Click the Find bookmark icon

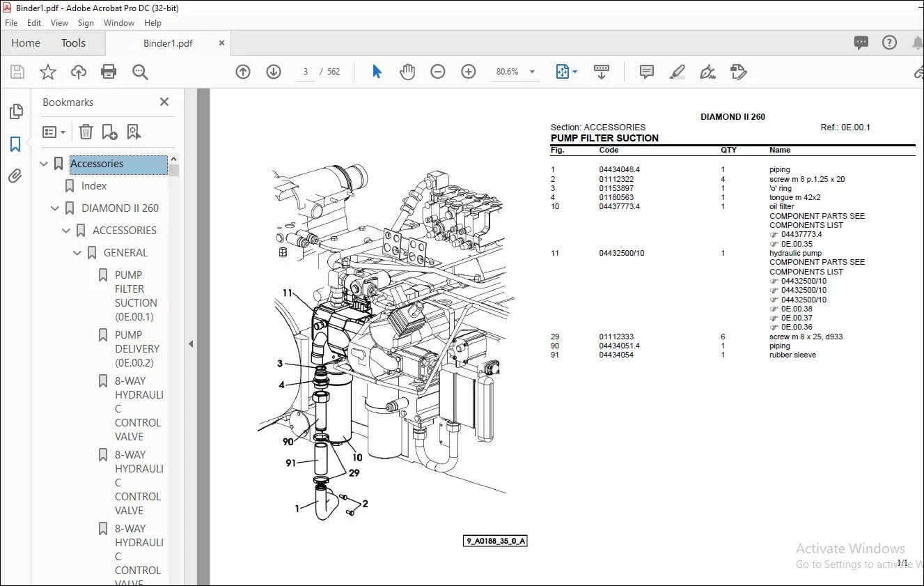click(134, 132)
